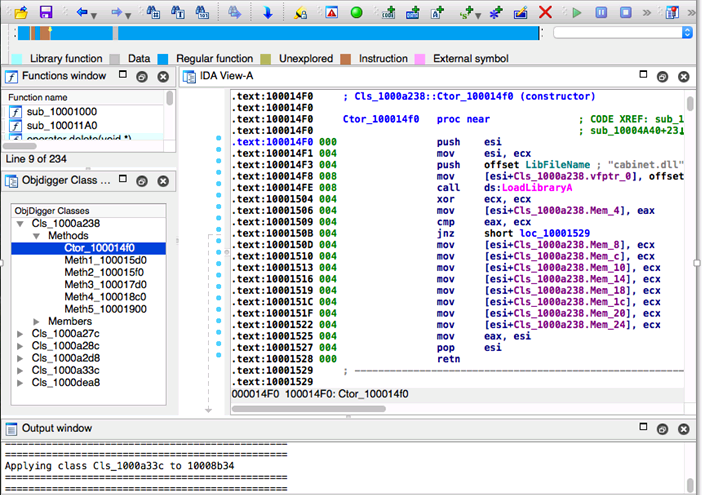Viewport: 702px width, 495px height.
Task: Save database with the floppy disk icon
Action: [45, 12]
